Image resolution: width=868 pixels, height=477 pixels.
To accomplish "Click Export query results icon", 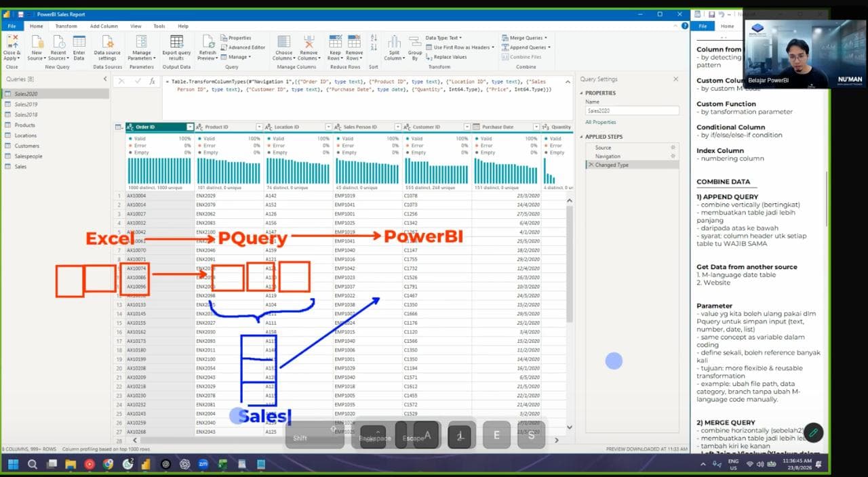I will tap(176, 42).
